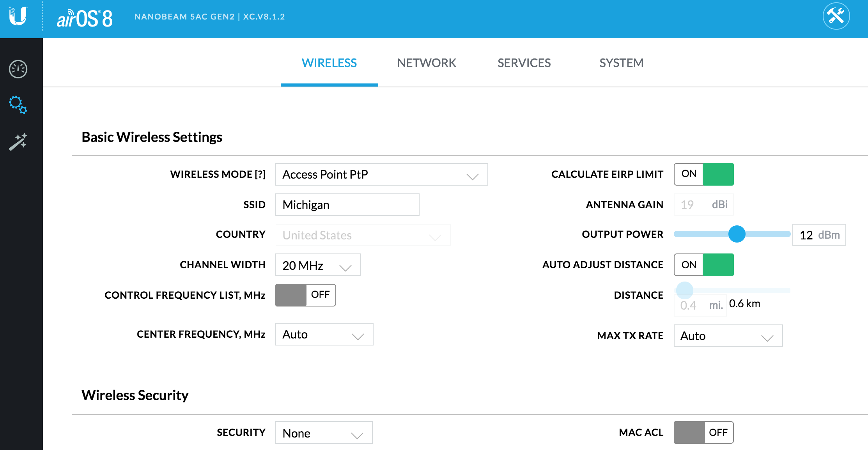
Task: Open the tools wrench icon menu
Action: click(836, 16)
